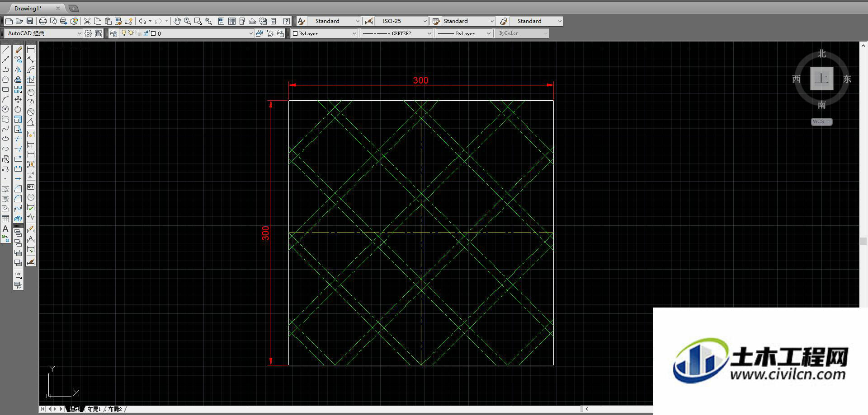
Task: Click ViewCube west 西 label
Action: click(x=796, y=79)
